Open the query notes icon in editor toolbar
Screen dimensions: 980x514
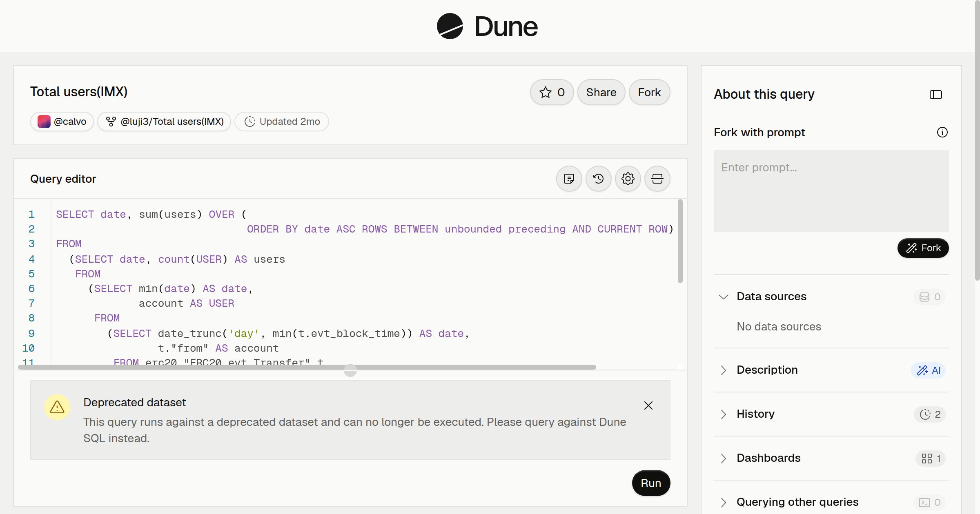pyautogui.click(x=569, y=179)
